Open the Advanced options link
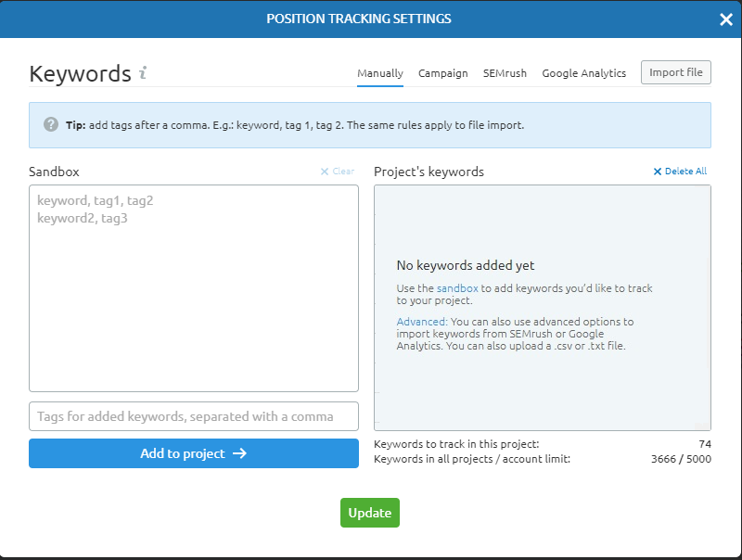The height and width of the screenshot is (560, 742). click(x=421, y=322)
